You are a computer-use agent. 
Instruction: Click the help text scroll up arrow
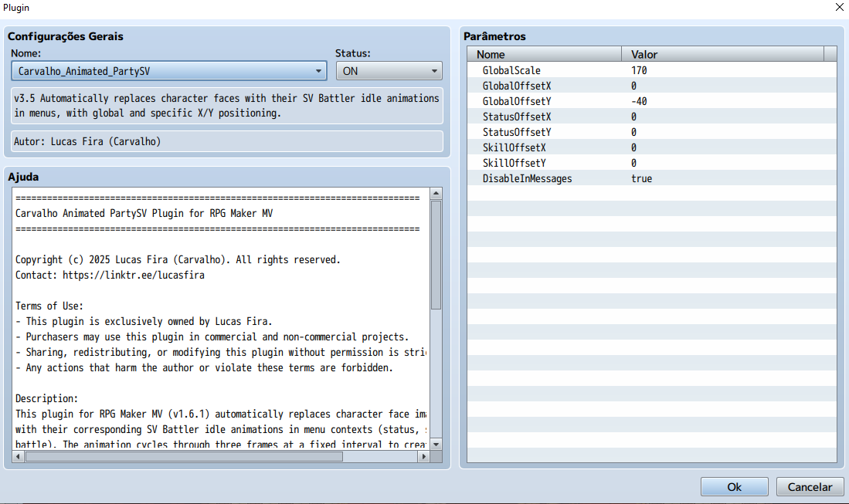436,194
